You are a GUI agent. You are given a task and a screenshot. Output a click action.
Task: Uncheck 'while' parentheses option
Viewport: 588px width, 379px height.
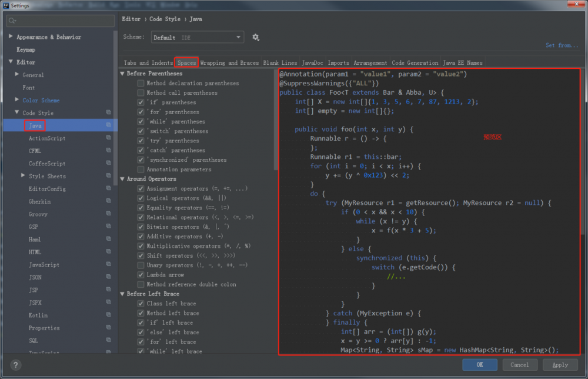pyautogui.click(x=141, y=122)
